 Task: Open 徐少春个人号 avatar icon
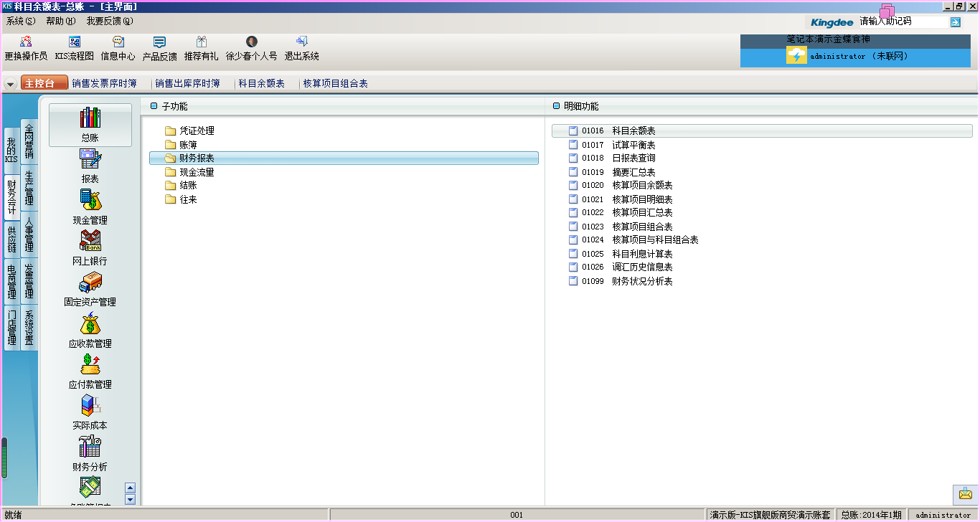(251, 48)
